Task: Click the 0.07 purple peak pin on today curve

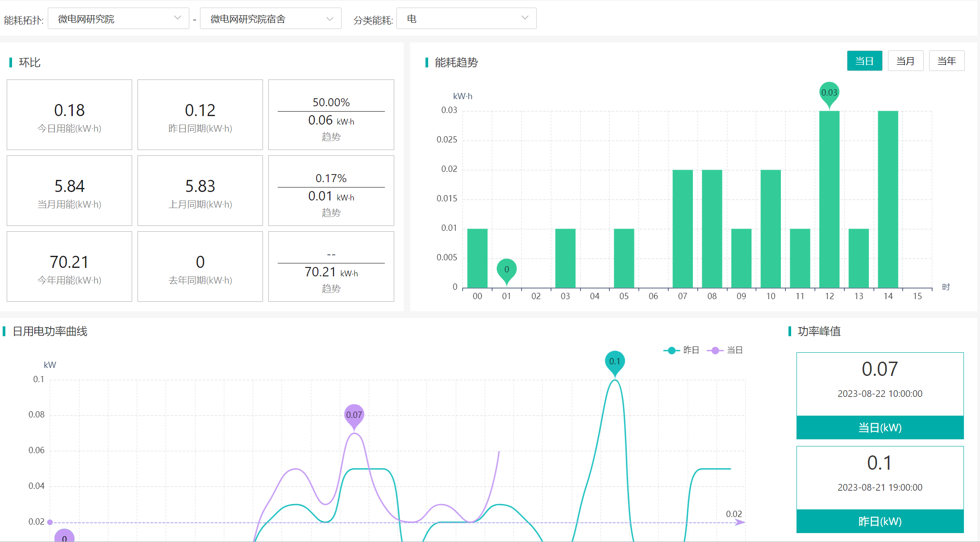Action: click(x=354, y=415)
